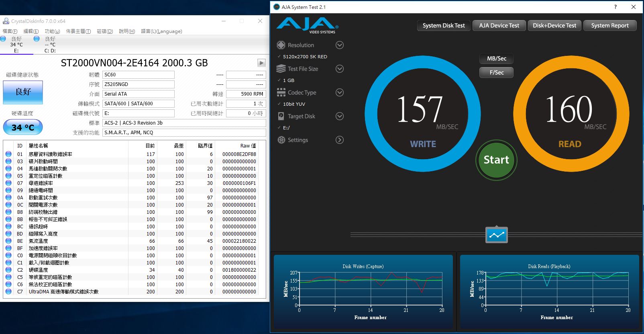Click the checked 1 GB option
This screenshot has height=334, width=644.
pos(286,80)
